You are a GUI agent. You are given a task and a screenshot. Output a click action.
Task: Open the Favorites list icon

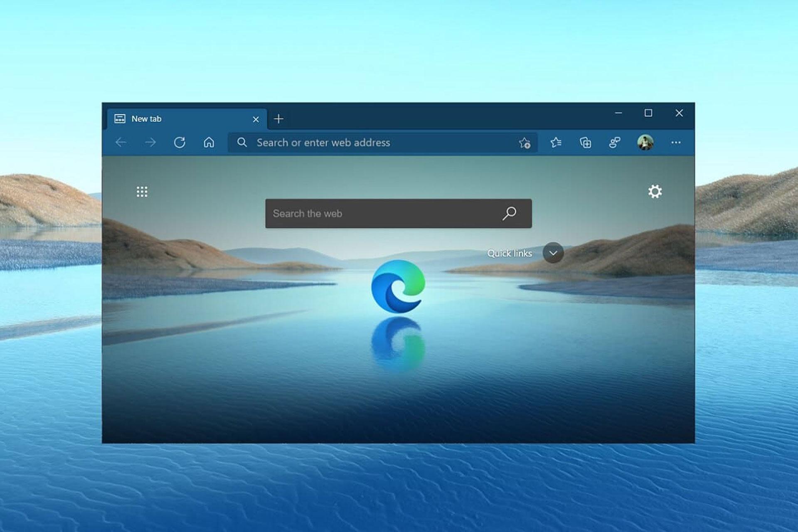tap(556, 143)
